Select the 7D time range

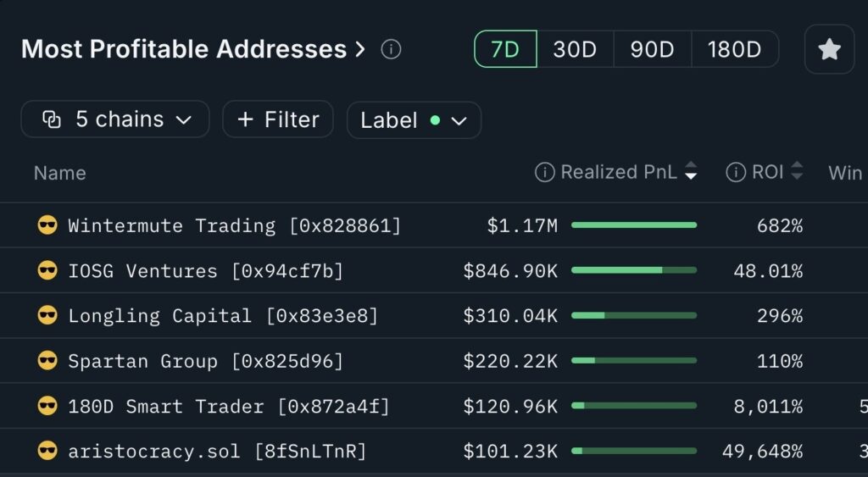tap(505, 49)
